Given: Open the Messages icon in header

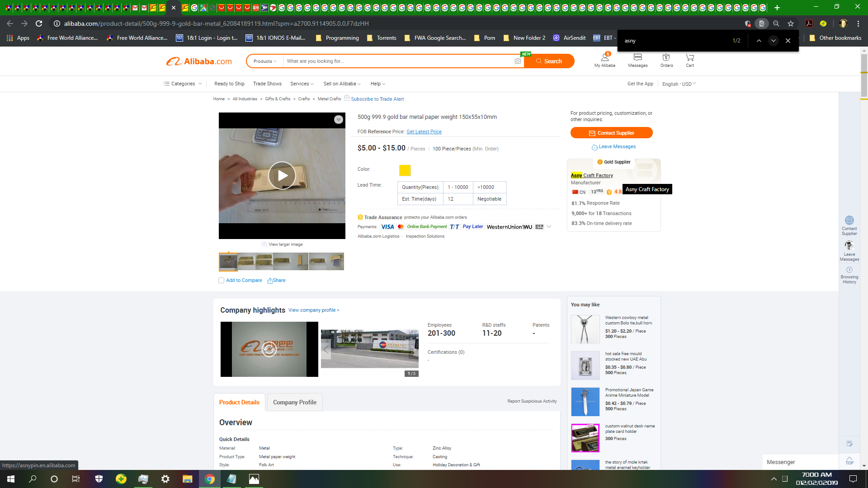Looking at the screenshot, I should click(x=637, y=60).
